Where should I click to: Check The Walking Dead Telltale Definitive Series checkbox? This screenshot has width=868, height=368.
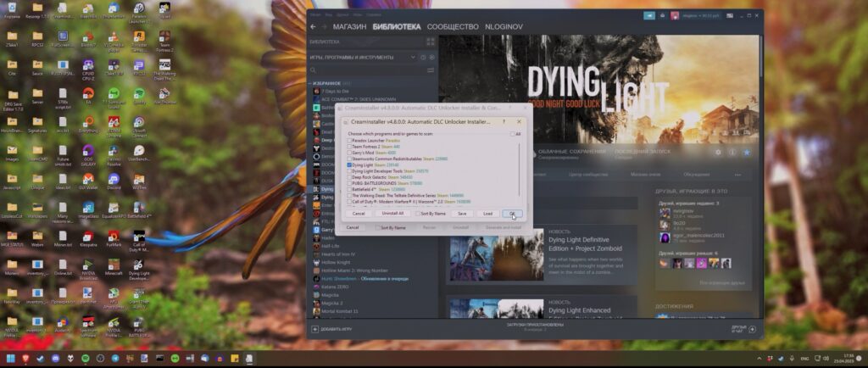point(349,195)
